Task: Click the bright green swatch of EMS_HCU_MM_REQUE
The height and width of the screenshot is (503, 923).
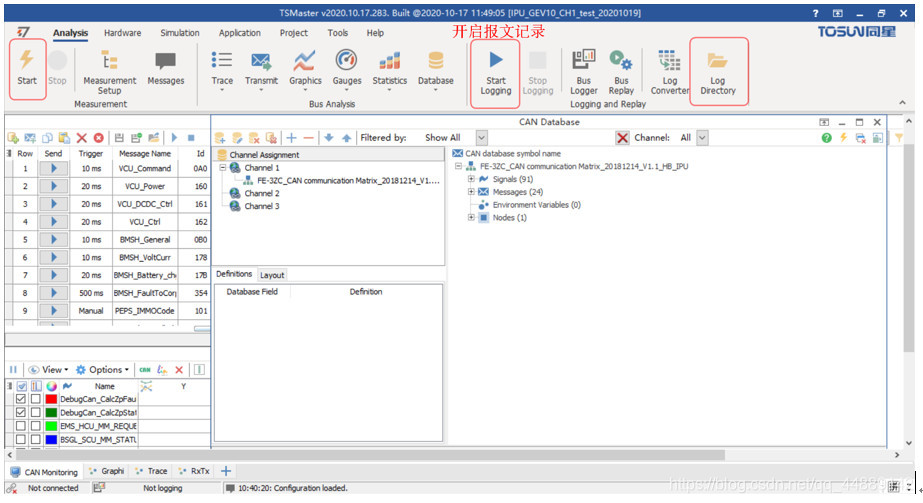Action: (51, 426)
